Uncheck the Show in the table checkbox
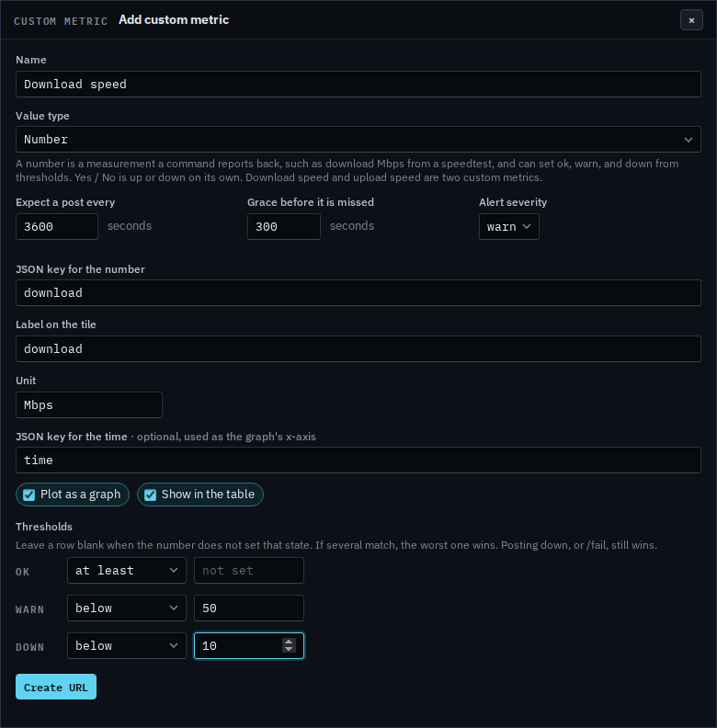717x728 pixels. 150,495
